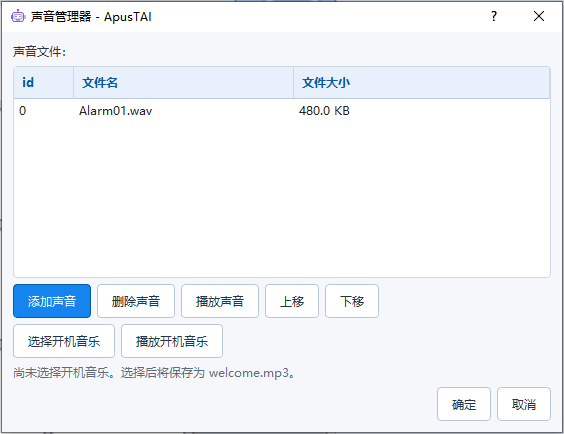Close the 声音管理器 dialog window
The width and height of the screenshot is (564, 434).
pos(538,16)
